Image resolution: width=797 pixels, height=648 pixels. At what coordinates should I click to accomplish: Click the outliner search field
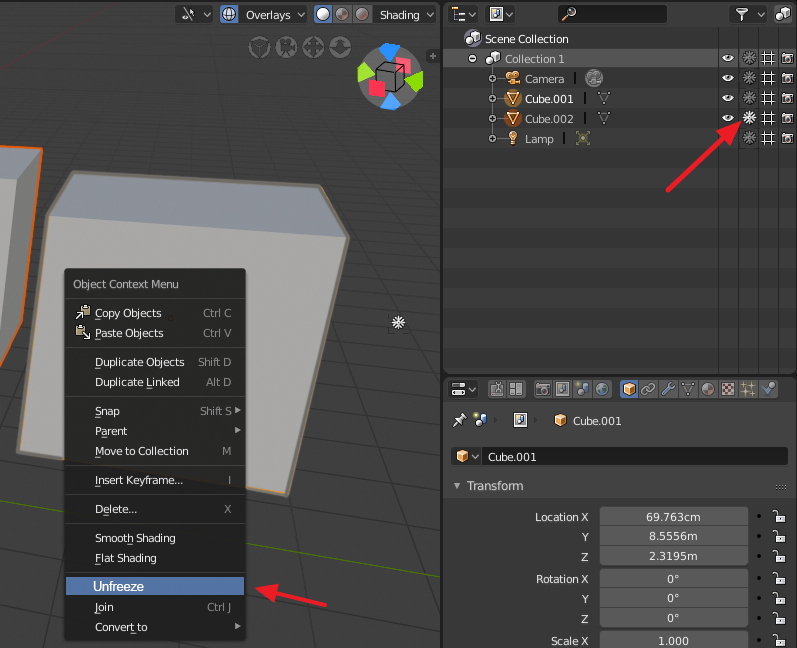(612, 14)
